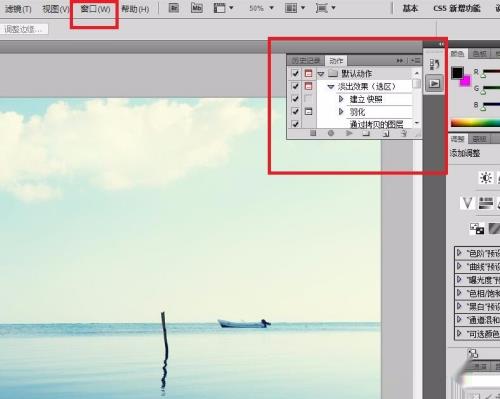
Task: Click the black foreground color swatch
Action: point(457,73)
